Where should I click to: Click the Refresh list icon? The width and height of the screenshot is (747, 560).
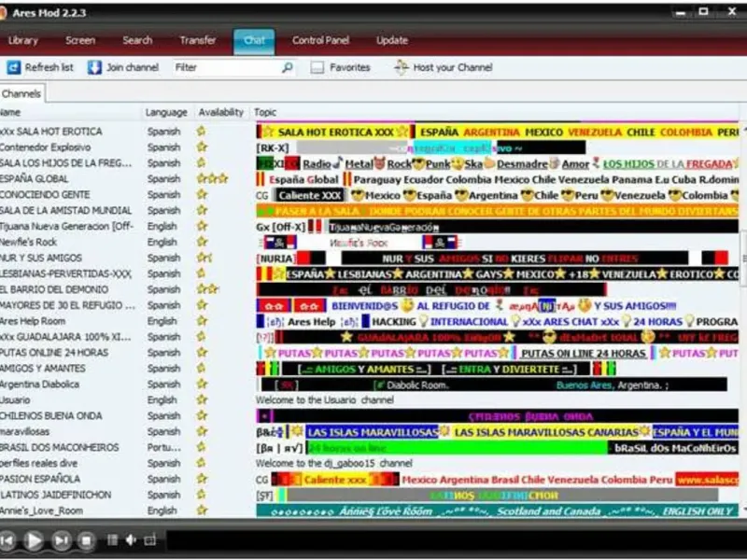13,67
